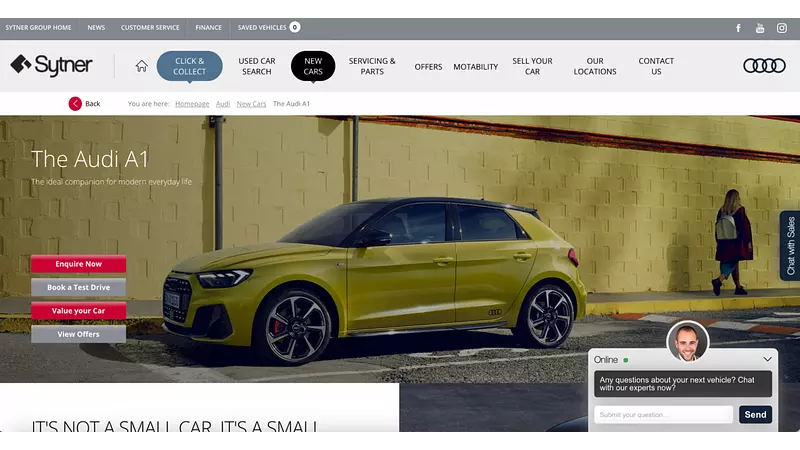Screen dimensions: 800x450
Task: Click the Audi breadcrumb link
Action: (x=223, y=104)
